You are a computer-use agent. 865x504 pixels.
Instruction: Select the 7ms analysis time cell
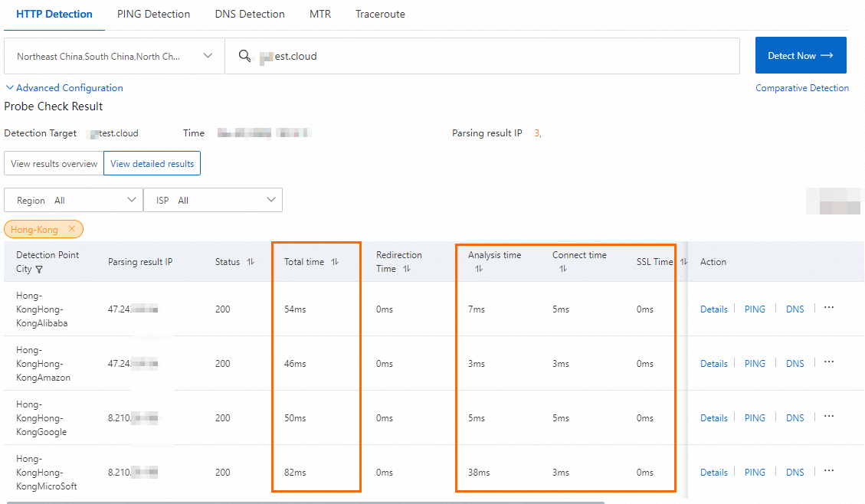tap(477, 309)
